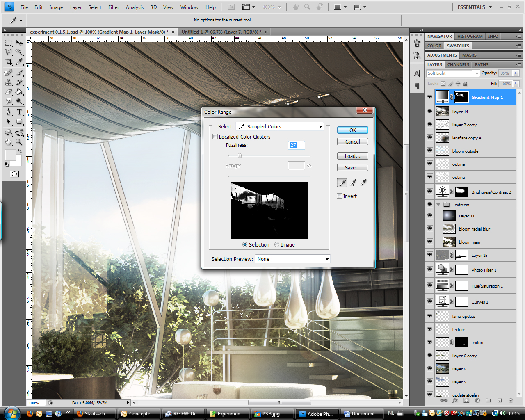Select the Magic Wand tool

coord(19,52)
